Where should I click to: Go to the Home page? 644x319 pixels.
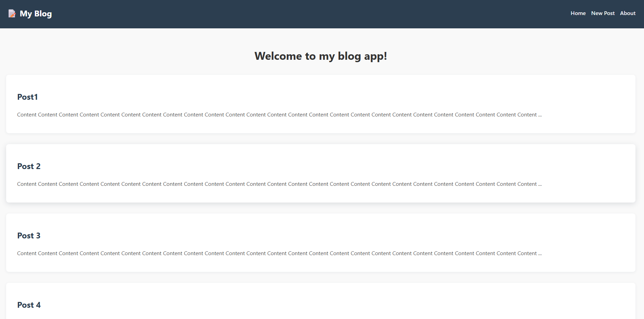click(x=578, y=13)
